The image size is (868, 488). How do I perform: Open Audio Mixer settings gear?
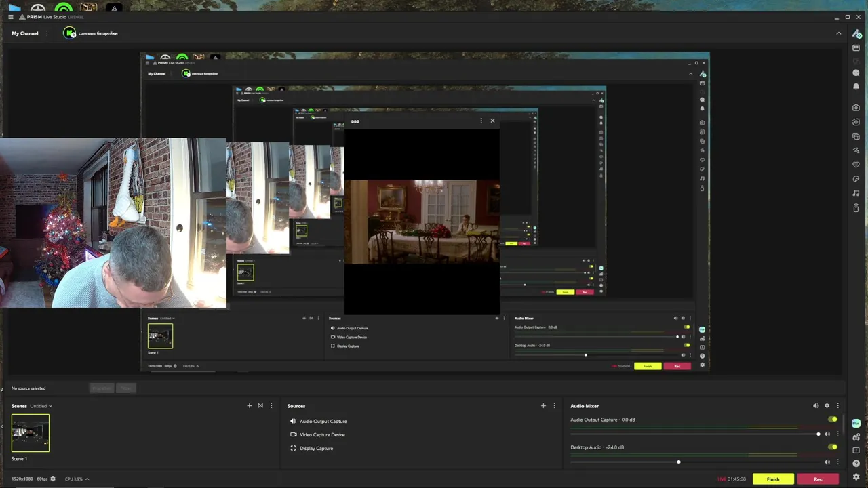(827, 406)
